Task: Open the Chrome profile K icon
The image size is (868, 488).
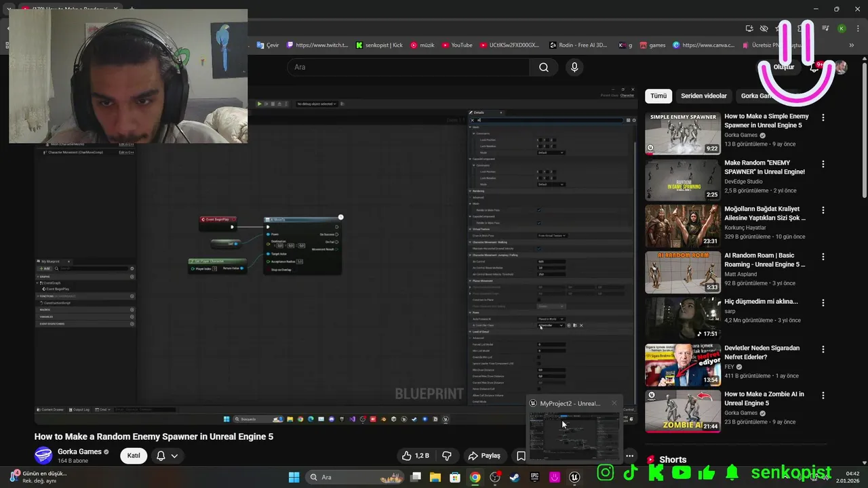Action: 842,28
